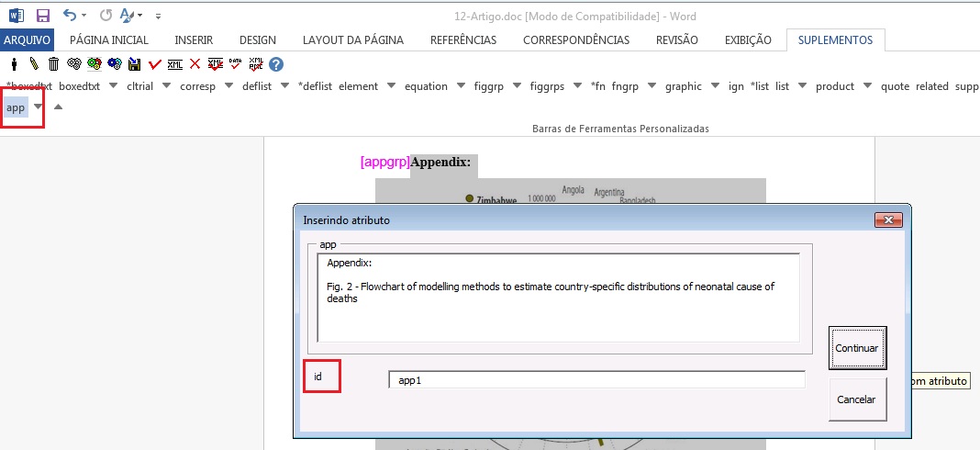This screenshot has height=450, width=980.
Task: Open the ARQUIVO file menu tab
Action: (28, 39)
